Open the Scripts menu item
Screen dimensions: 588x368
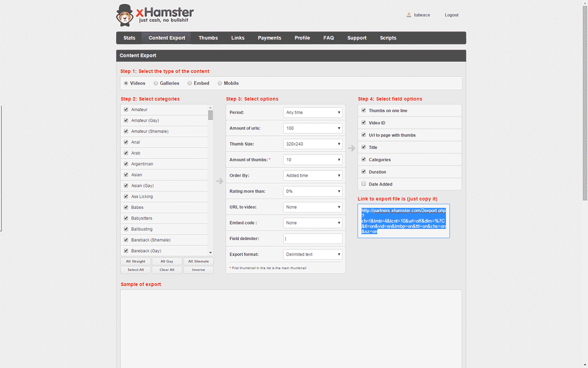pyautogui.click(x=388, y=38)
